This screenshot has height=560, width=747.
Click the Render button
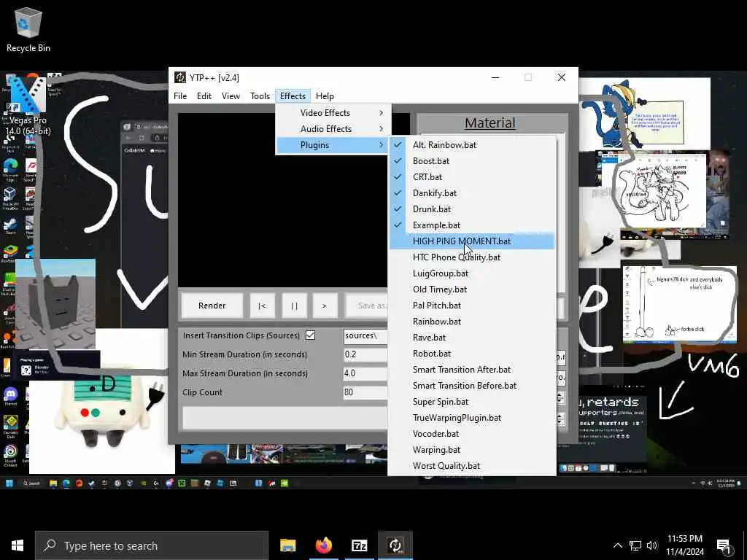tap(212, 306)
